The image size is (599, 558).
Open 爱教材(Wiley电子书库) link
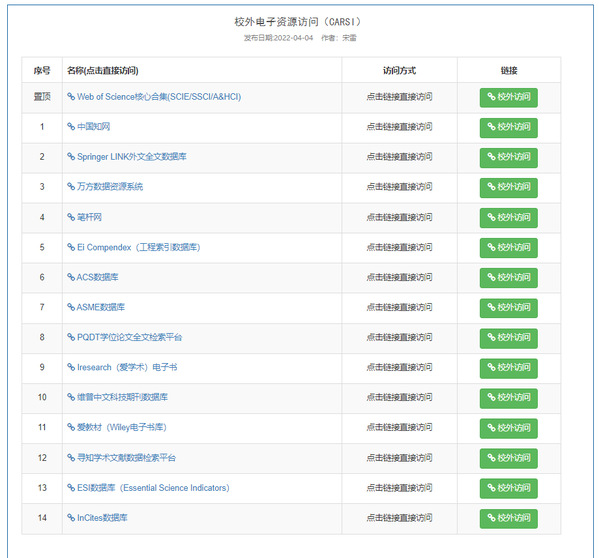[x=117, y=427]
